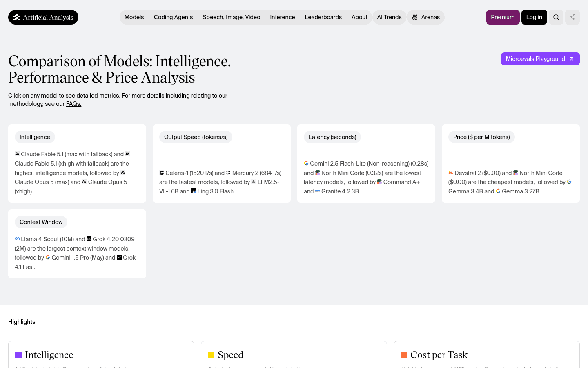Click the Comparison of Models page title
Screen dimensions: 588x368
click(120, 69)
